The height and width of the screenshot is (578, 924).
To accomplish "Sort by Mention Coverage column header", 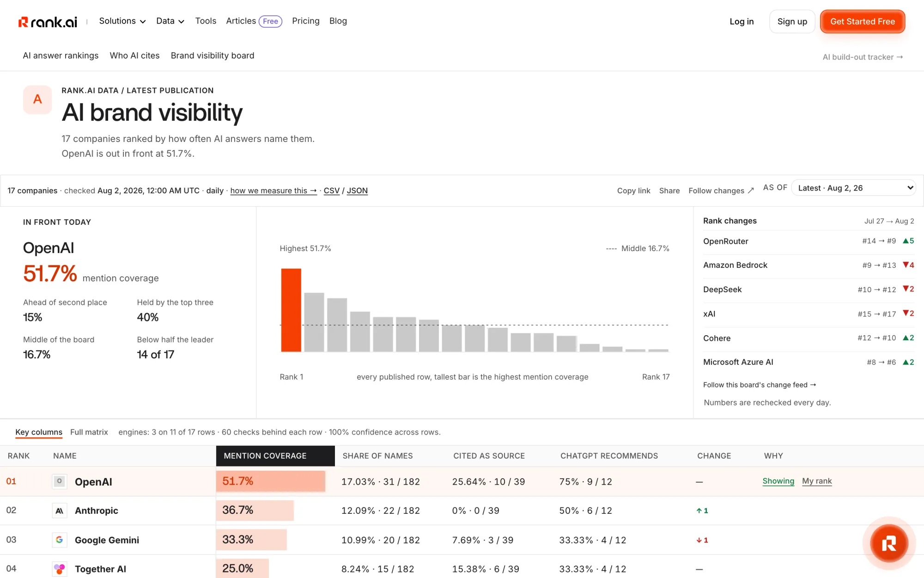I will pos(275,456).
